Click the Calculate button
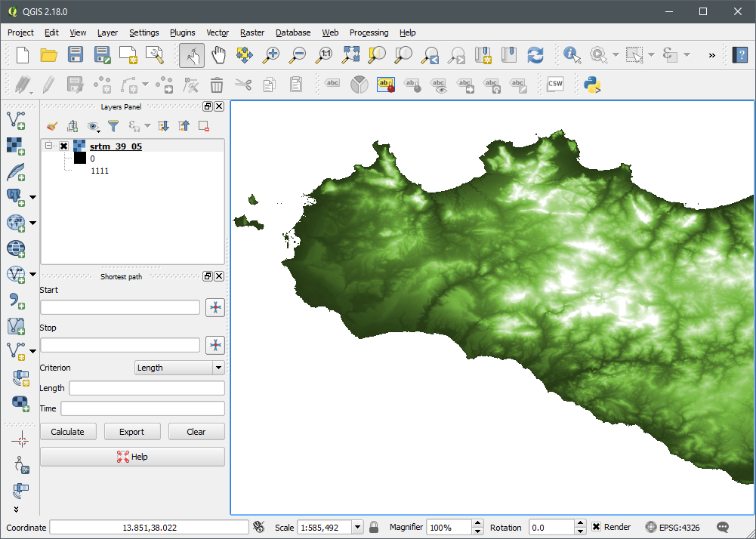Screen dimensions: 756x539 click(67, 432)
